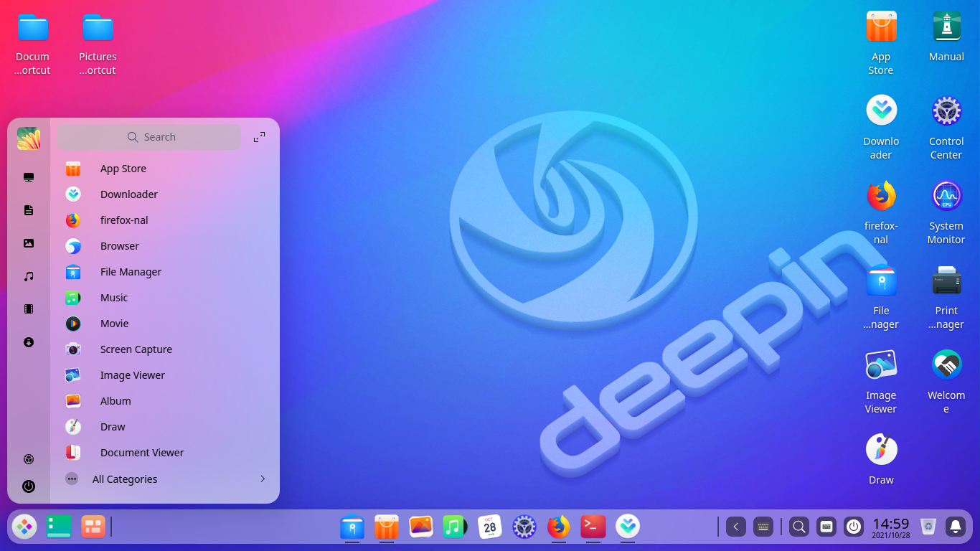Image resolution: width=980 pixels, height=551 pixels.
Task: Open the onscreen keyboard tray icon
Action: (x=826, y=527)
